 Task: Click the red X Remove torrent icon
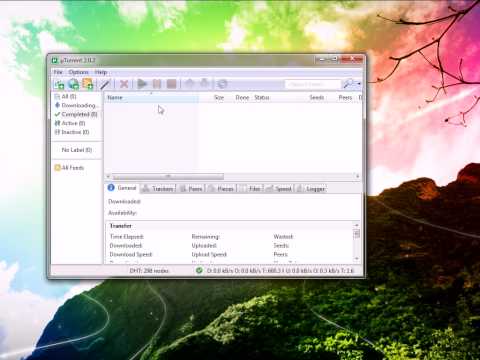point(124,84)
